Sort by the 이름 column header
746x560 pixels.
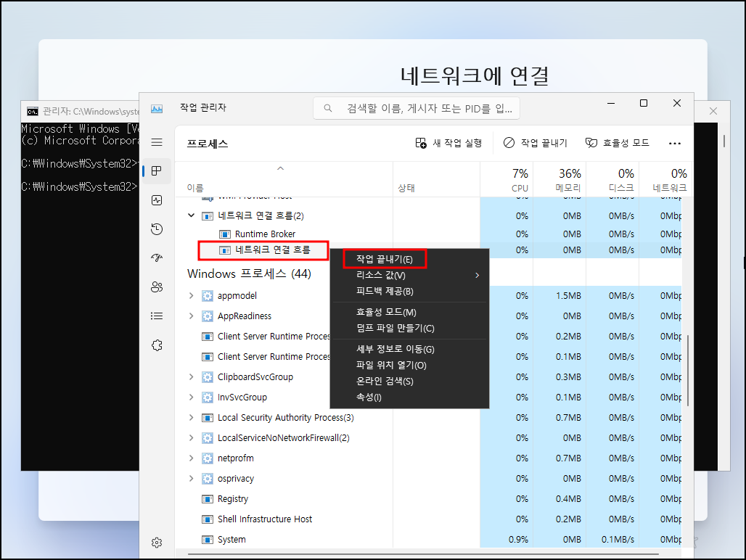[284, 180]
